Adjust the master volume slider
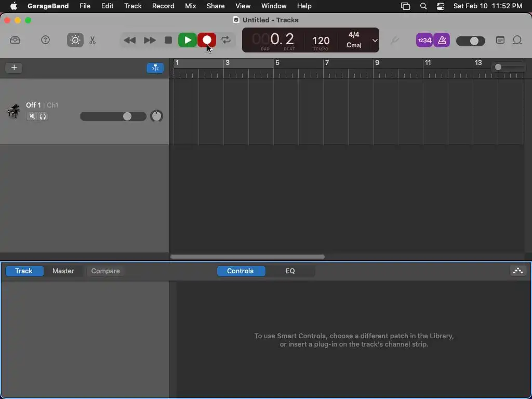This screenshot has height=399, width=532. coord(471,41)
